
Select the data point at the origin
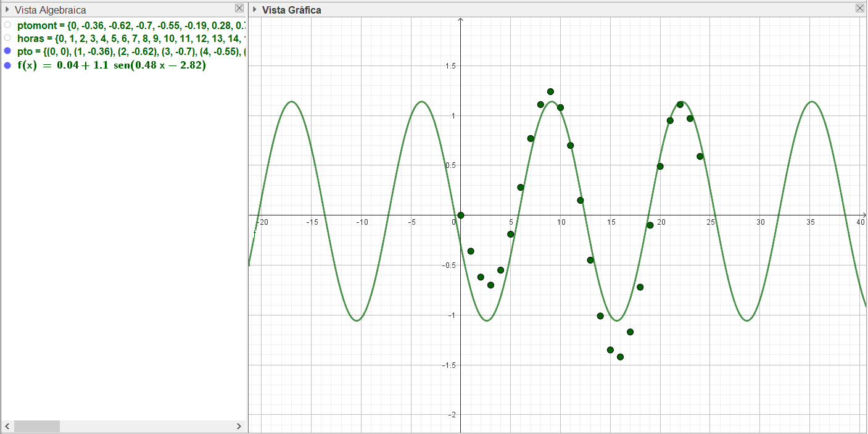pos(460,215)
